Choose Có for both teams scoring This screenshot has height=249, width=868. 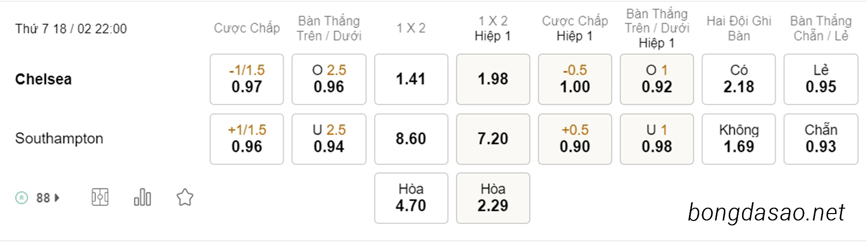(739, 79)
